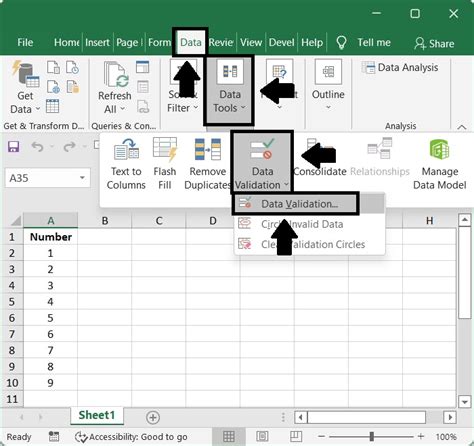Switch to Page Layout view

262,436
